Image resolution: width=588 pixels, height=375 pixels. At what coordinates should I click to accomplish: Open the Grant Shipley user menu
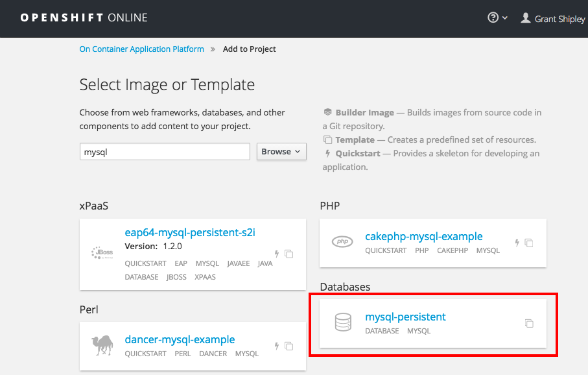[553, 19]
